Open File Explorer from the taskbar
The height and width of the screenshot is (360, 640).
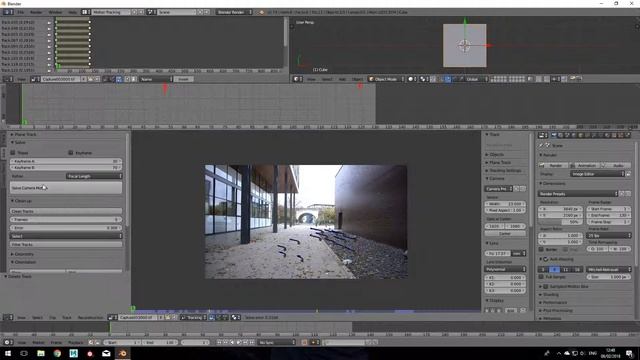41,353
